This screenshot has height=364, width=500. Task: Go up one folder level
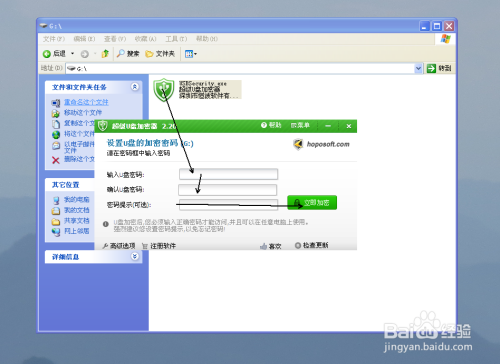click(x=105, y=53)
